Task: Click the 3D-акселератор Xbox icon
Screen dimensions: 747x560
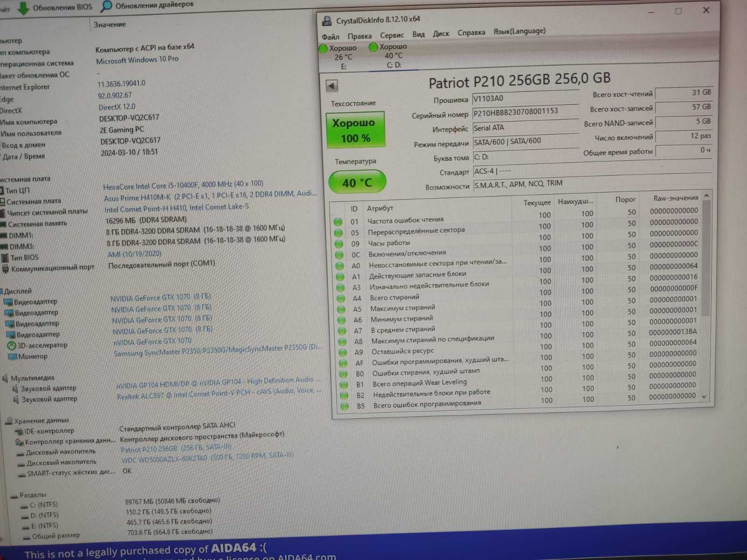Action: (x=11, y=345)
